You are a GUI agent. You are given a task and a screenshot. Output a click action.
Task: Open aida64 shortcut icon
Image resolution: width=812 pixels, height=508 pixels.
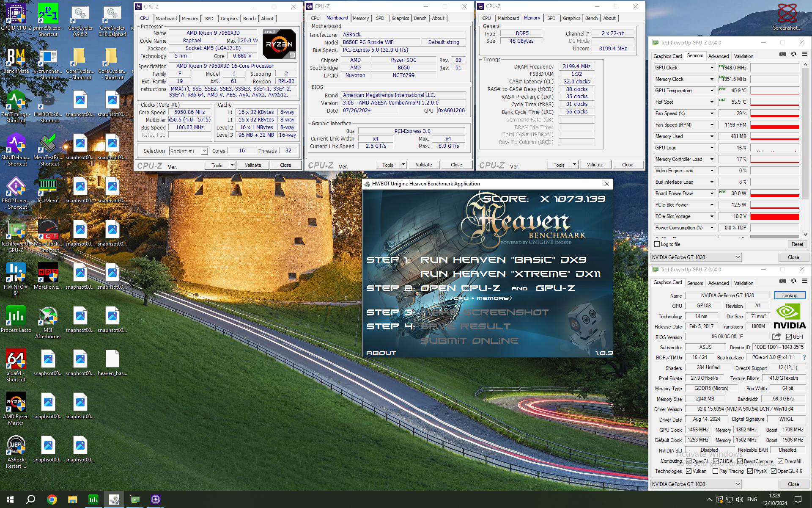(16, 366)
